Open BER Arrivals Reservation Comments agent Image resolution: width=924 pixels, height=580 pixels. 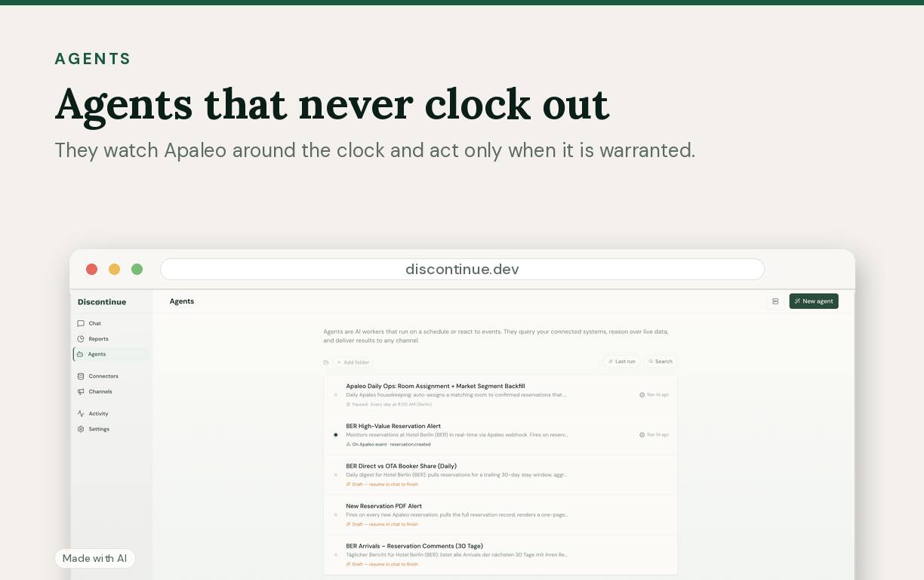click(x=500, y=555)
